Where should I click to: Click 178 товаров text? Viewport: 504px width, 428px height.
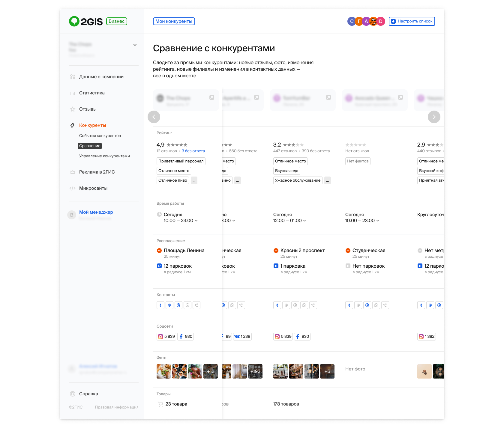click(x=286, y=404)
